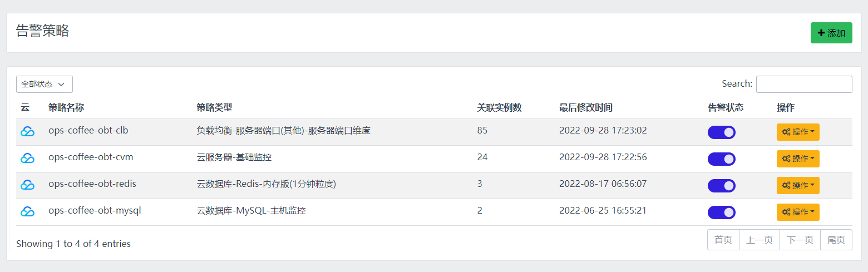The height and width of the screenshot is (272, 868).
Task: Click the green 添加 add button
Action: [x=831, y=33]
